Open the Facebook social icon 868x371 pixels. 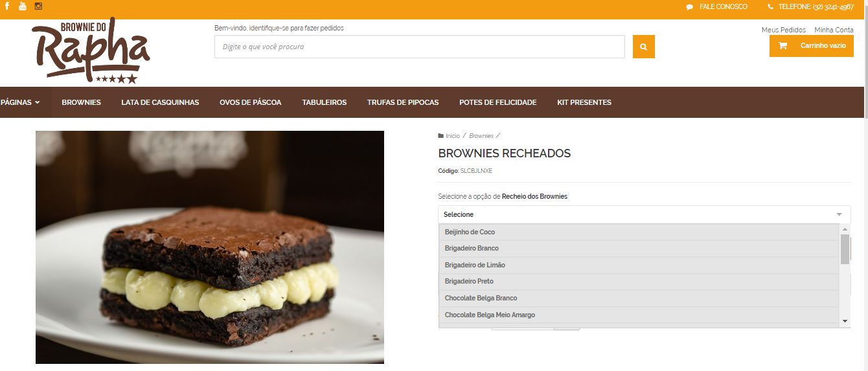click(7, 6)
